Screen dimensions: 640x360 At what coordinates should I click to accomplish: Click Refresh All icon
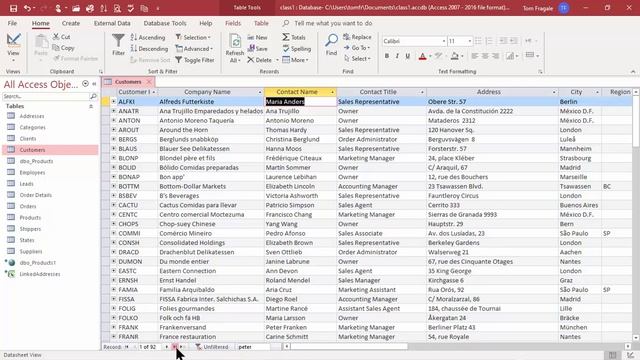tap(235, 48)
